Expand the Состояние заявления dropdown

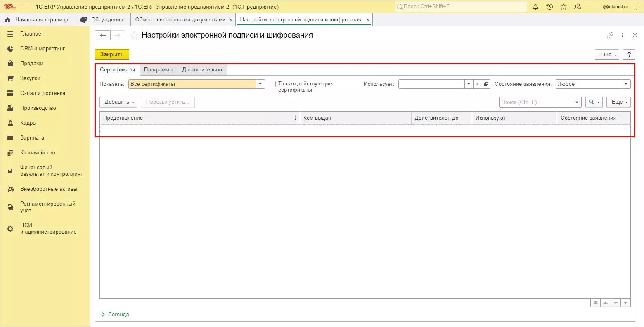click(x=626, y=84)
